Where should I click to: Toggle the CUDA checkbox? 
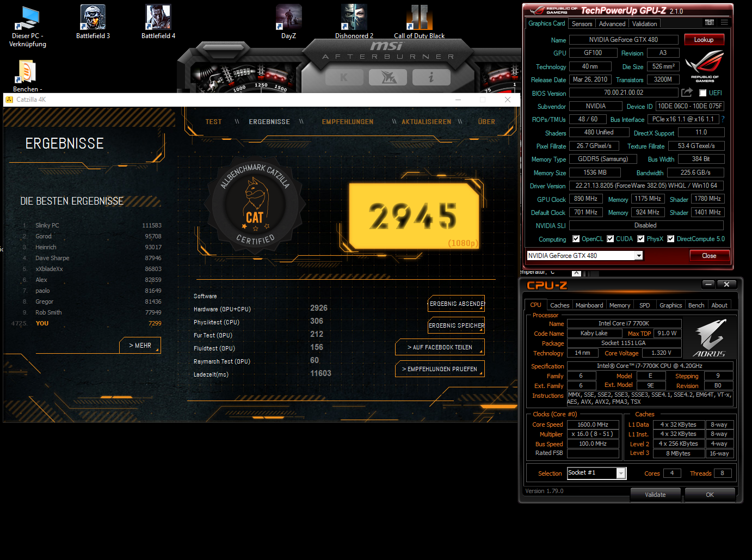coord(611,239)
